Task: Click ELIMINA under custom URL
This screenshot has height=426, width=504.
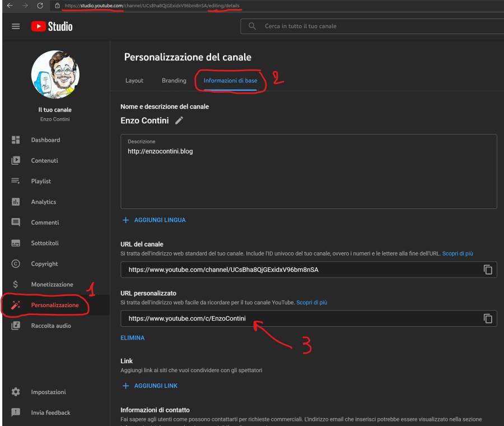Action: [x=133, y=338]
